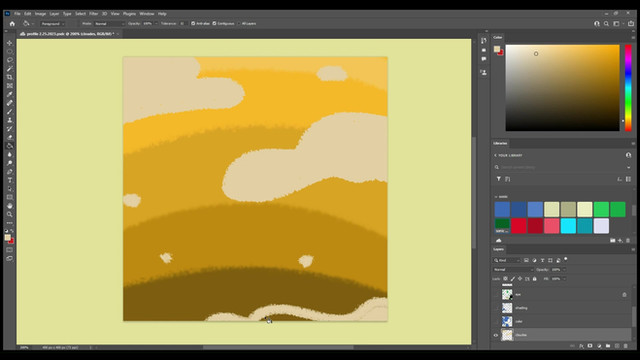Select the Paint Bucket tool
Viewport: 640px width, 360px height.
(x=9, y=146)
